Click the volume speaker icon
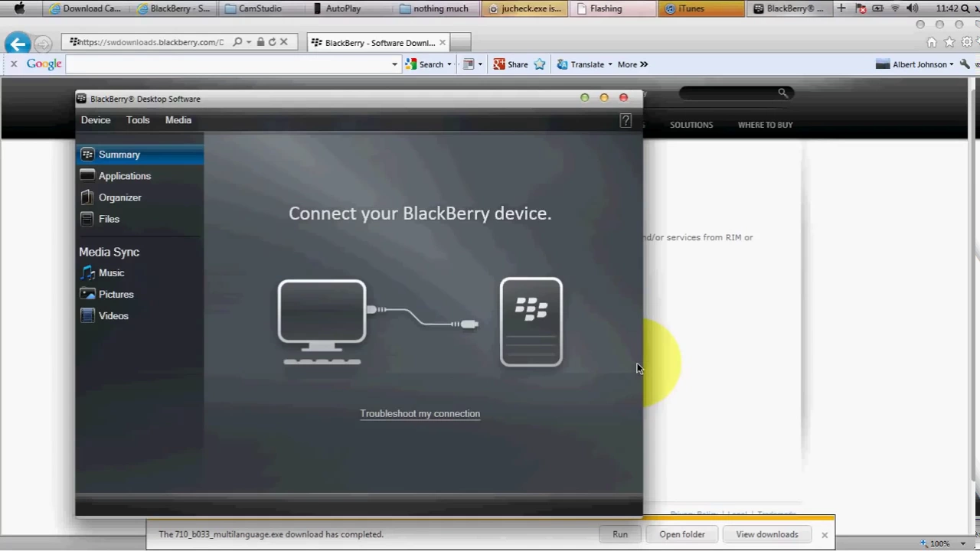 coord(913,8)
